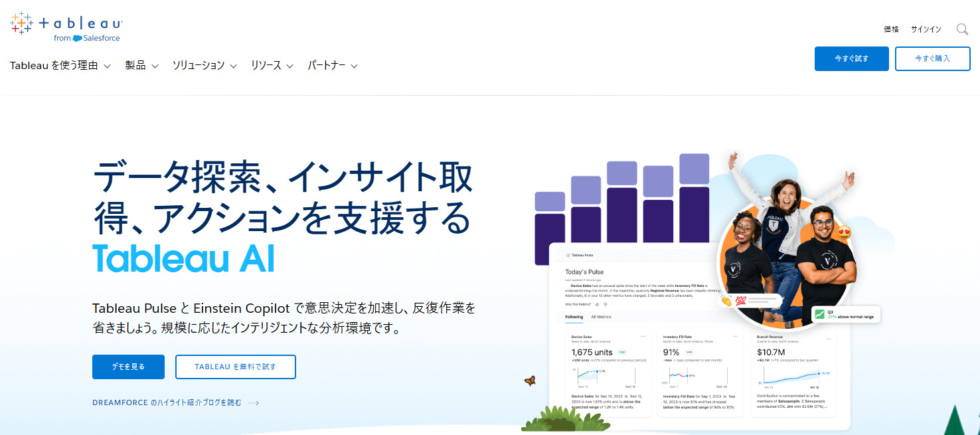980x435 pixels.
Task: Expand the 'Tableau を使う理由' dropdown
Action: [x=60, y=66]
